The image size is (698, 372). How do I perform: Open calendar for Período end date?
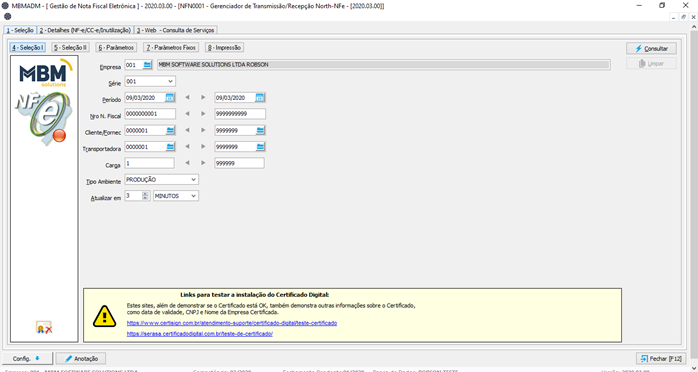click(260, 97)
